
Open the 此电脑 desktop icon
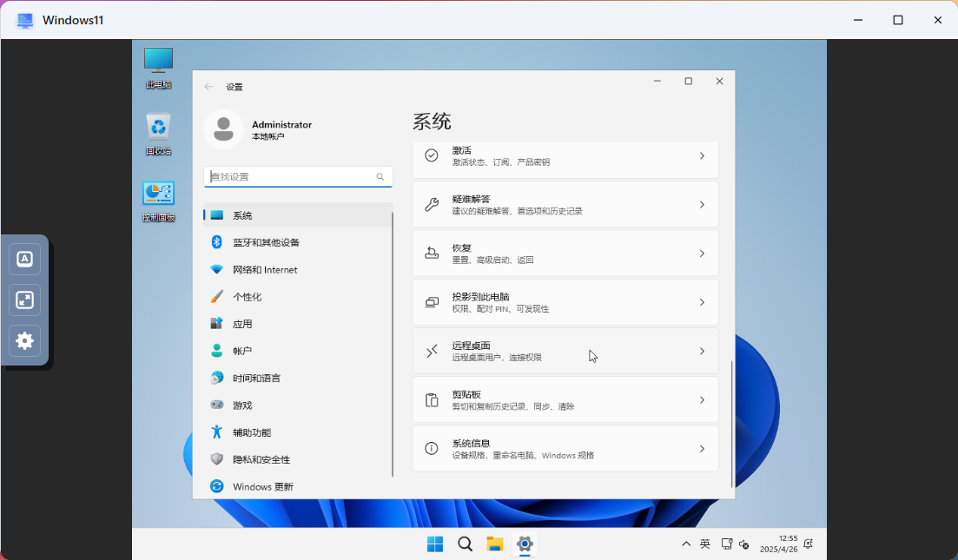158,68
